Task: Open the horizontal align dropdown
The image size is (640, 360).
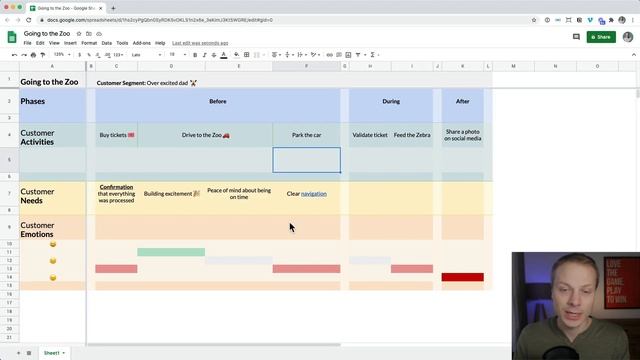Action: pos(277,55)
